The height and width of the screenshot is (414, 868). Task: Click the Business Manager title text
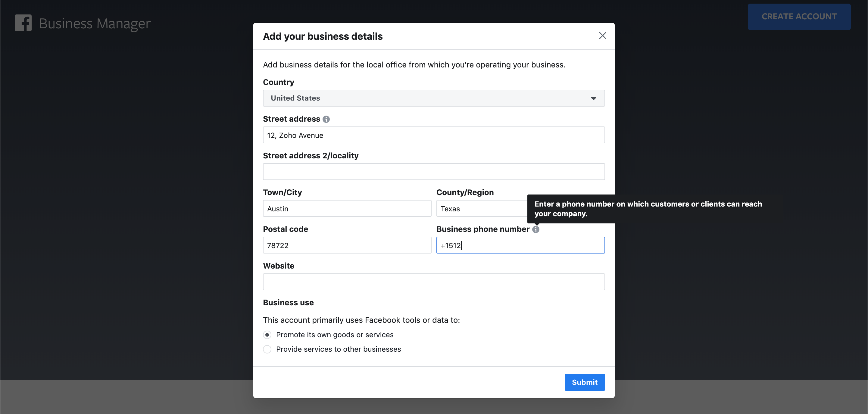point(95,23)
